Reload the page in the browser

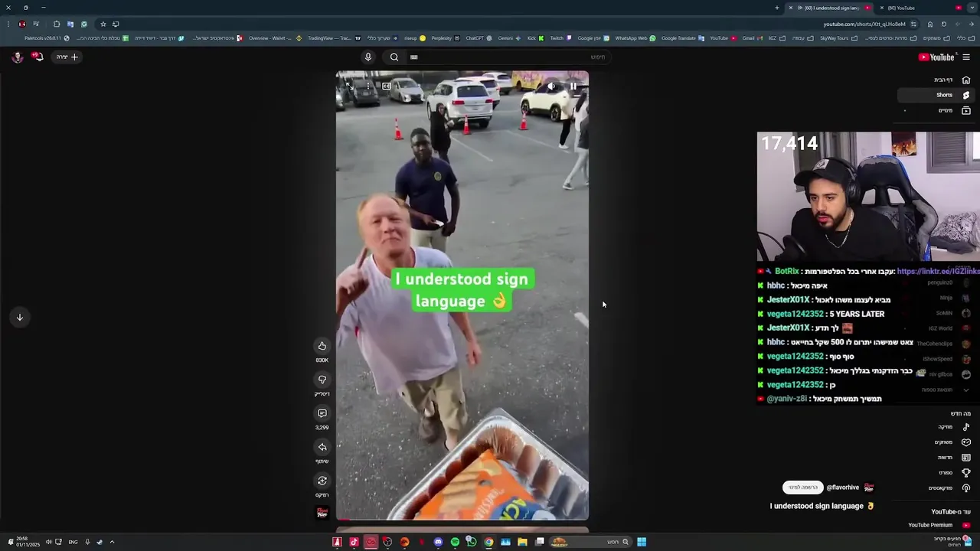tap(944, 24)
